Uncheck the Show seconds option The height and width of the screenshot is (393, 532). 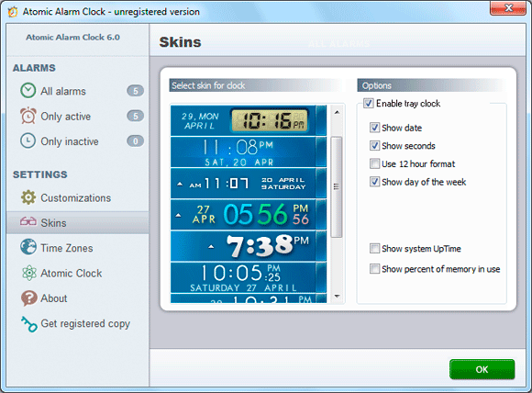[x=374, y=146]
